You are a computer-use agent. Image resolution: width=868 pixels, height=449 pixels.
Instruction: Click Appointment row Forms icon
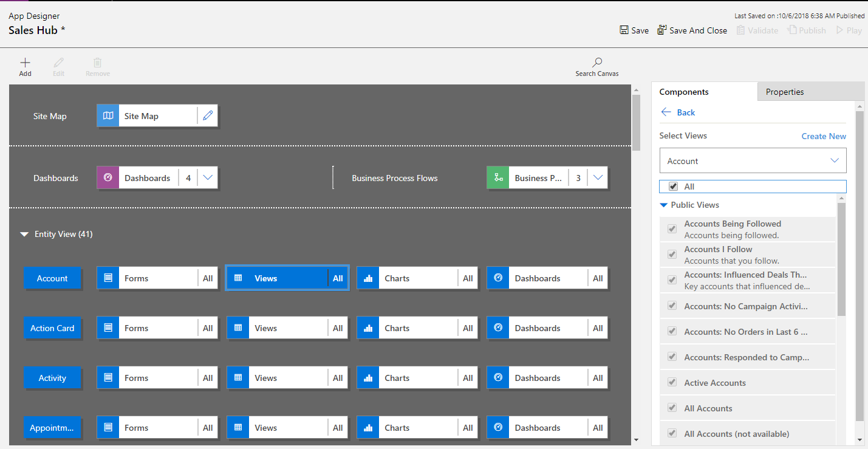pyautogui.click(x=108, y=427)
